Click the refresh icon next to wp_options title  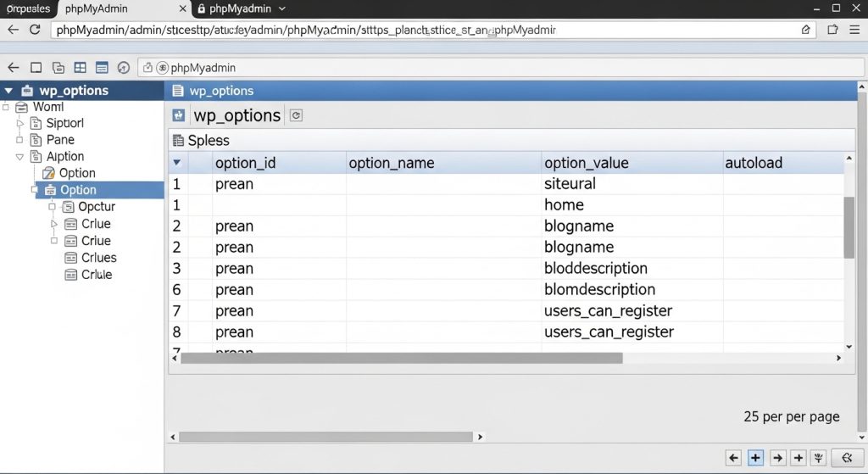[x=296, y=115]
